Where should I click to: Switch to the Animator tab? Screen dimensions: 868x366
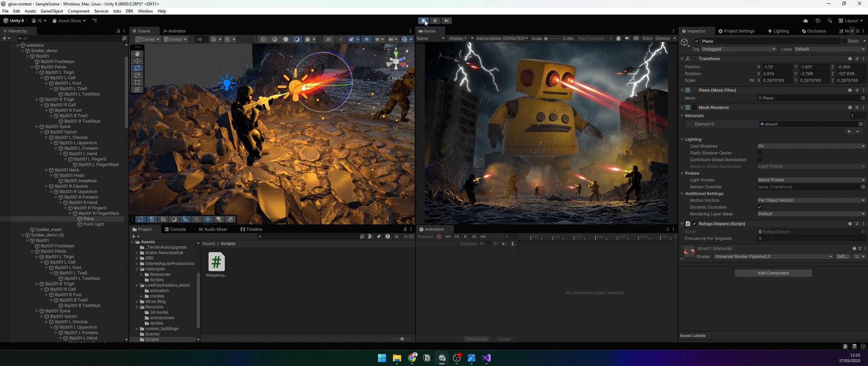[x=175, y=31]
